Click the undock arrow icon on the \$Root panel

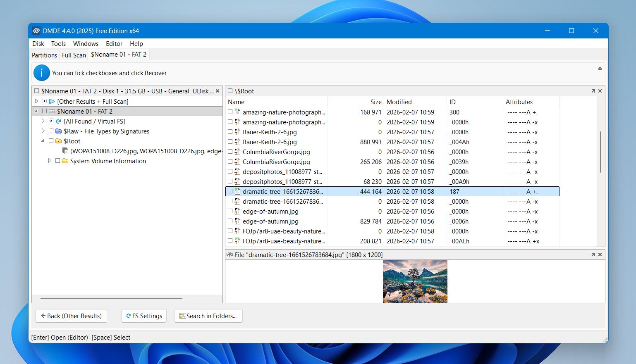593,90
